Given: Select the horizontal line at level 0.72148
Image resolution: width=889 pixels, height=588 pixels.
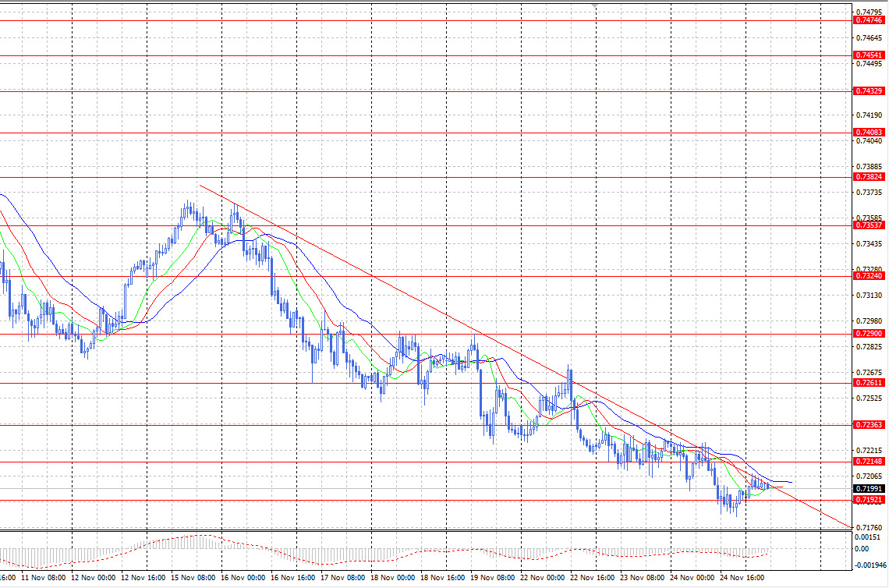Looking at the screenshot, I should [x=425, y=462].
